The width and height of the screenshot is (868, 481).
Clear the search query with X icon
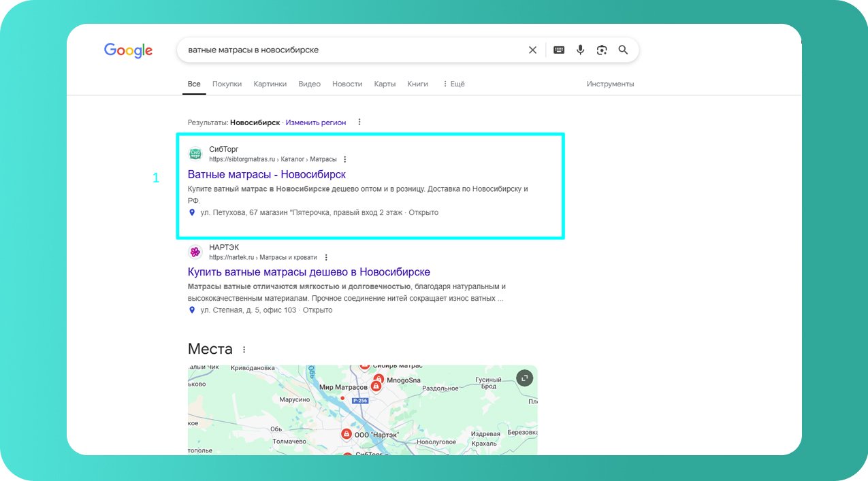[532, 50]
